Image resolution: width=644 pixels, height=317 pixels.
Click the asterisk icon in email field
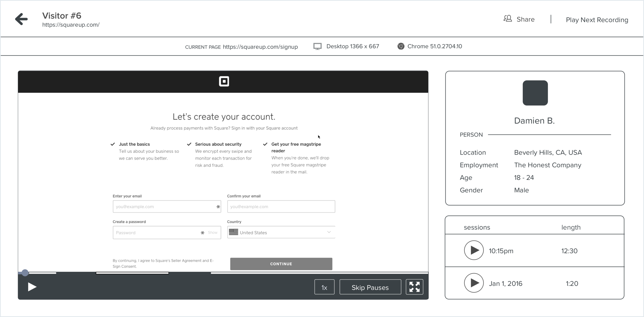pyautogui.click(x=218, y=207)
